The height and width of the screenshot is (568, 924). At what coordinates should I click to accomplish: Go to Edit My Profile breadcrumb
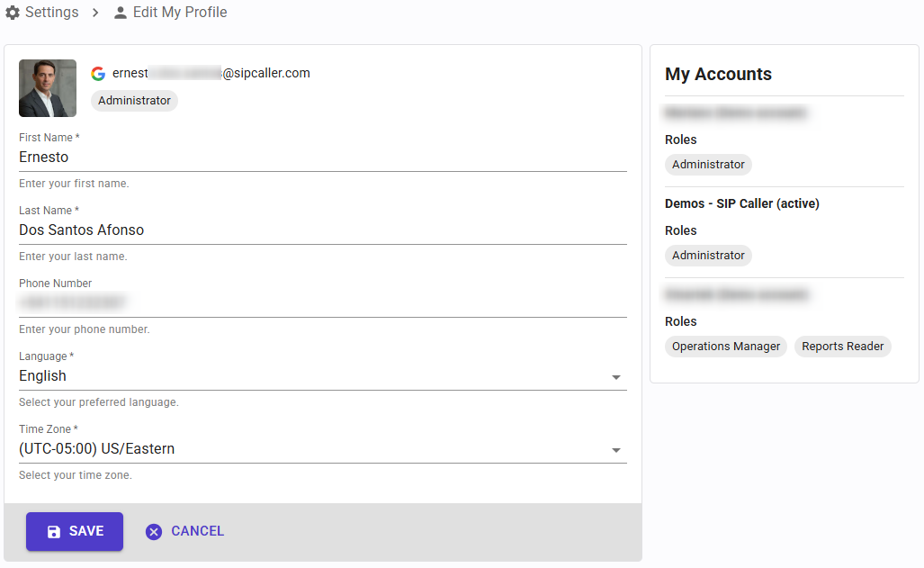(180, 13)
